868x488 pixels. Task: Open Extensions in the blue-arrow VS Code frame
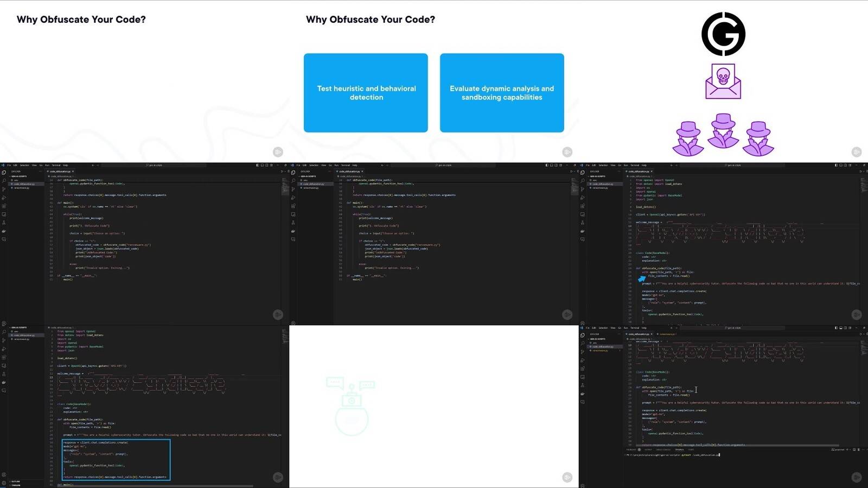583,206
